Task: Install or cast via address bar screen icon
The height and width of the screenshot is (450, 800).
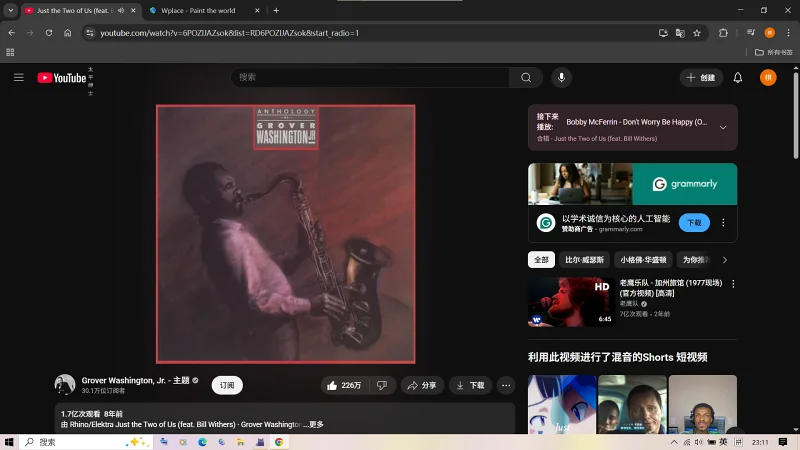Action: (x=663, y=33)
